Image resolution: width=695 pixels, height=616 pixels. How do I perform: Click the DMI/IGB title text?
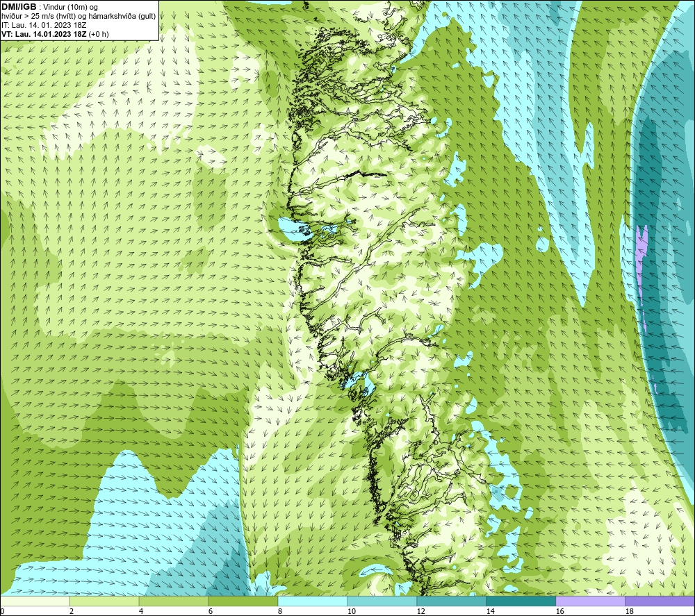[19, 7]
